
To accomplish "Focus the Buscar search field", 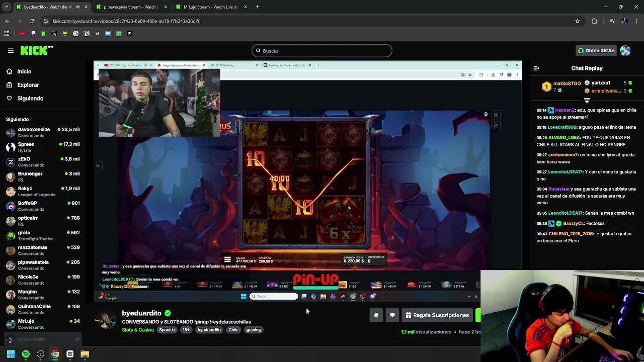I will [322, 51].
